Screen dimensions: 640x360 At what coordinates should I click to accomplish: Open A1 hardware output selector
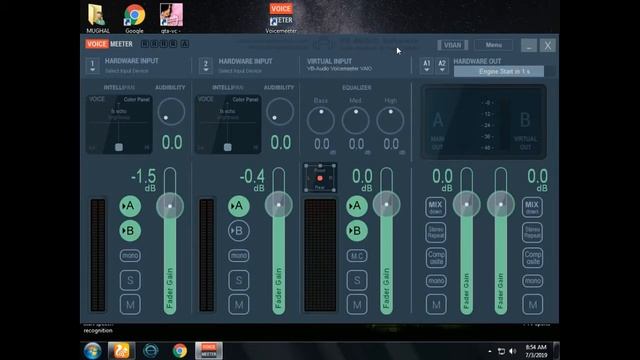tap(427, 66)
